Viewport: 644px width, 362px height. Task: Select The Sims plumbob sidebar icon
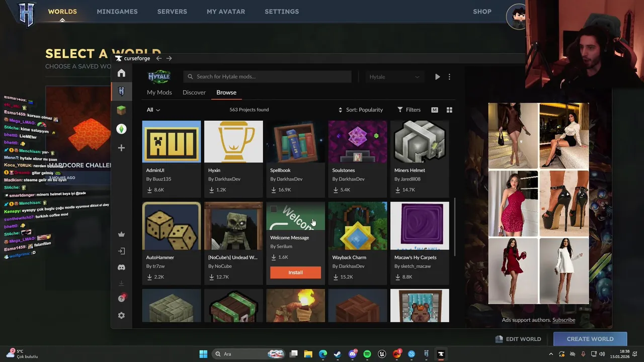click(121, 129)
